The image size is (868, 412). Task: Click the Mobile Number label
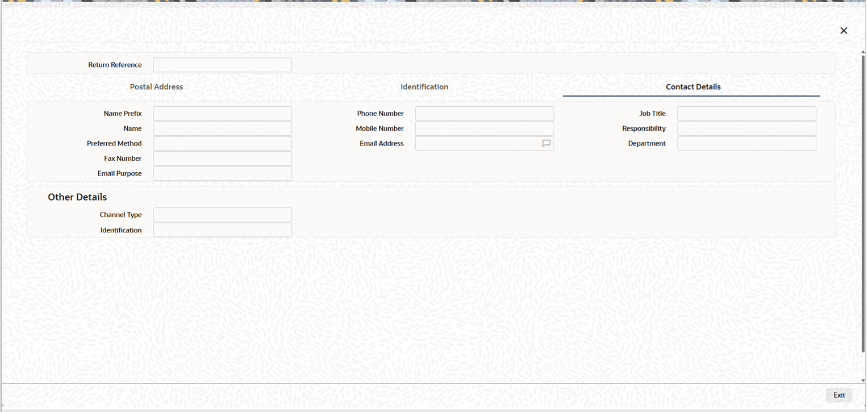coord(379,128)
